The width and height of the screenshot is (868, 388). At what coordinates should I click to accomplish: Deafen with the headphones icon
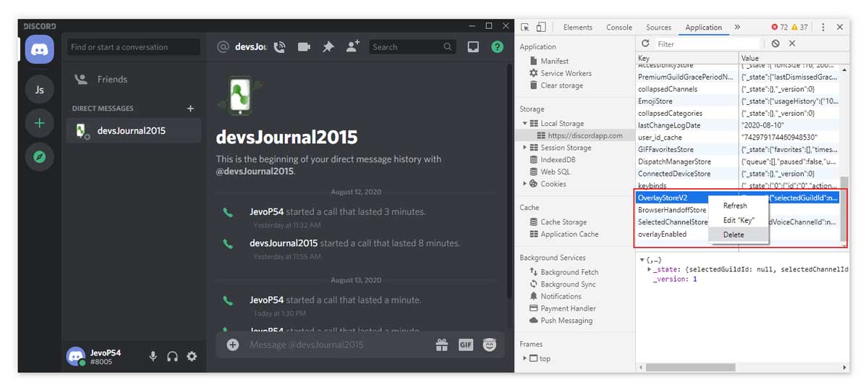[172, 356]
